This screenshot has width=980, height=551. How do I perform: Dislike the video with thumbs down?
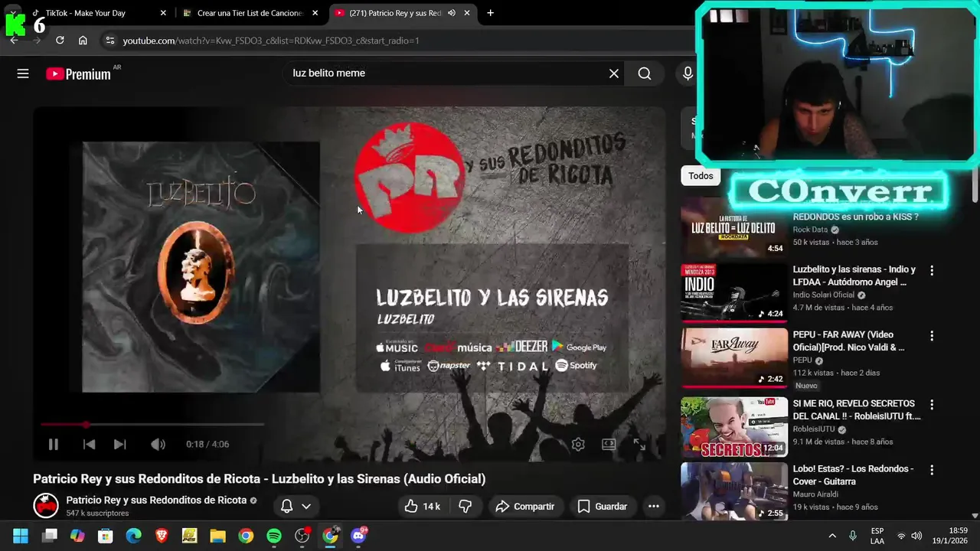pyautogui.click(x=465, y=506)
